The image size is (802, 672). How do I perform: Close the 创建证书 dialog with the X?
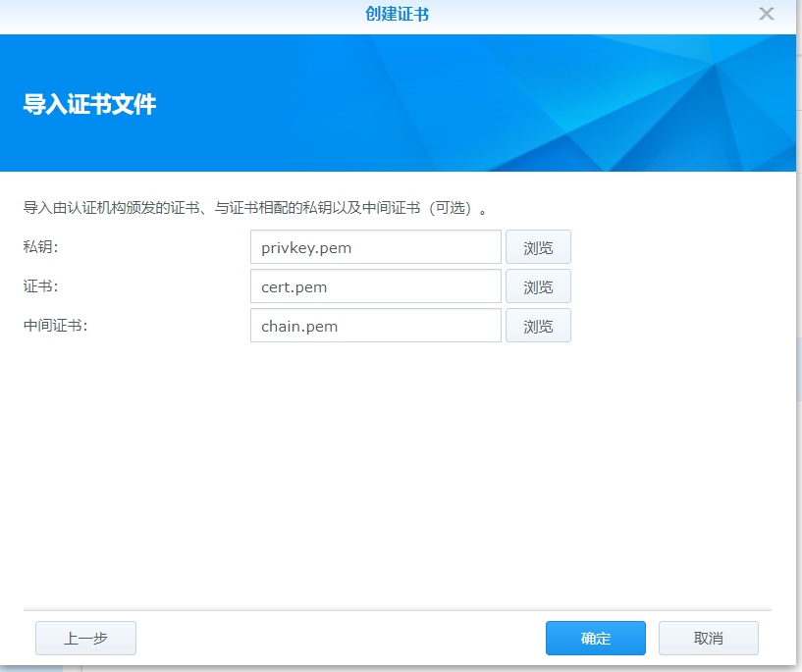click(x=769, y=14)
